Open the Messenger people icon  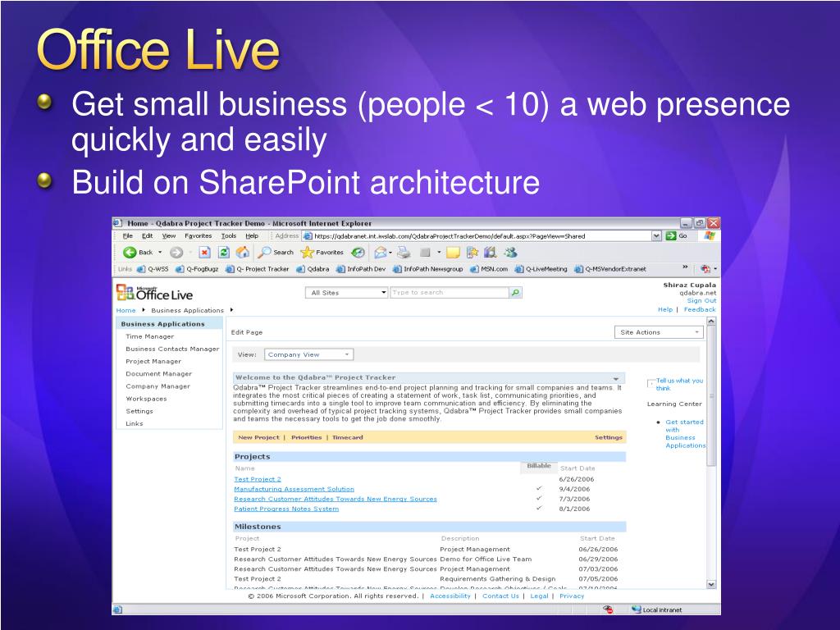(x=510, y=253)
